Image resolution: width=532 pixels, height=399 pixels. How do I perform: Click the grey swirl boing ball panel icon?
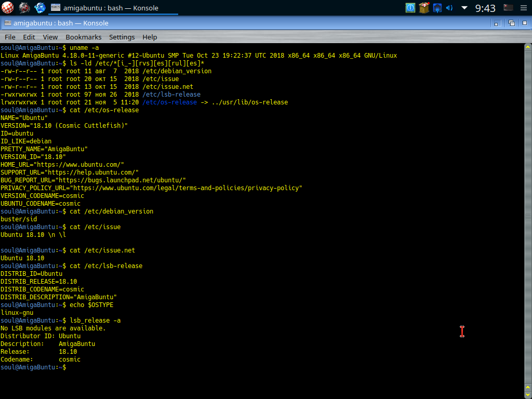point(24,7)
